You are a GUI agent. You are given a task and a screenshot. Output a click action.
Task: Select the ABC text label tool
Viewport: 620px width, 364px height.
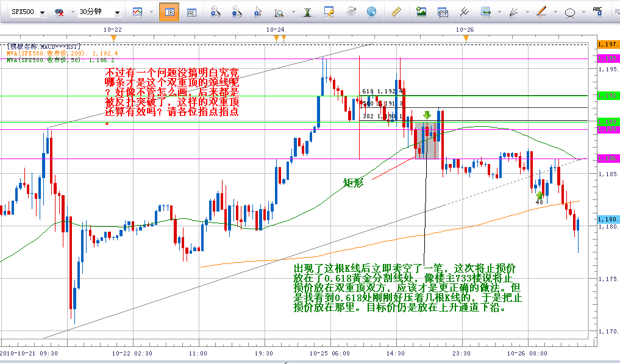(x=597, y=12)
